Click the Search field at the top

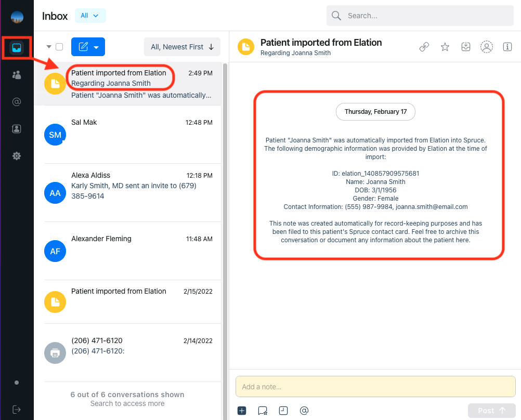[x=420, y=16]
